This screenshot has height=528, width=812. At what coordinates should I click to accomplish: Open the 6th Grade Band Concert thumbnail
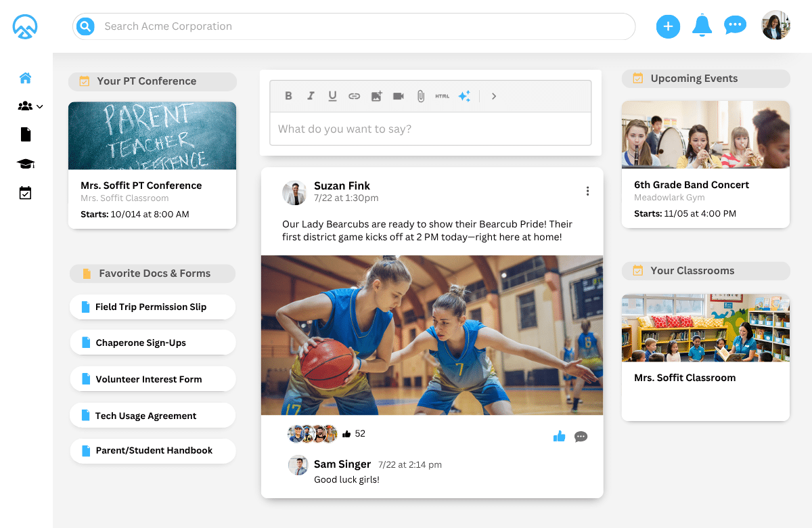click(x=705, y=135)
